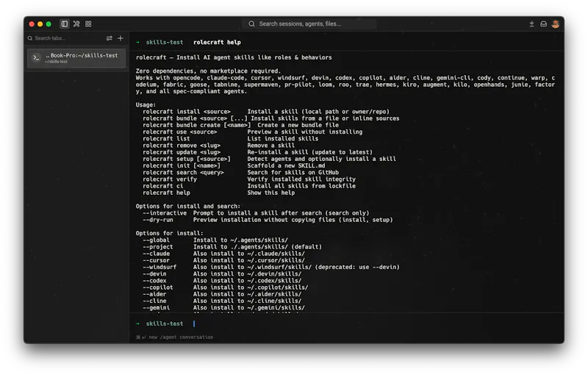The image size is (588, 375).
Task: Click the '--project' option text
Action: pos(157,247)
